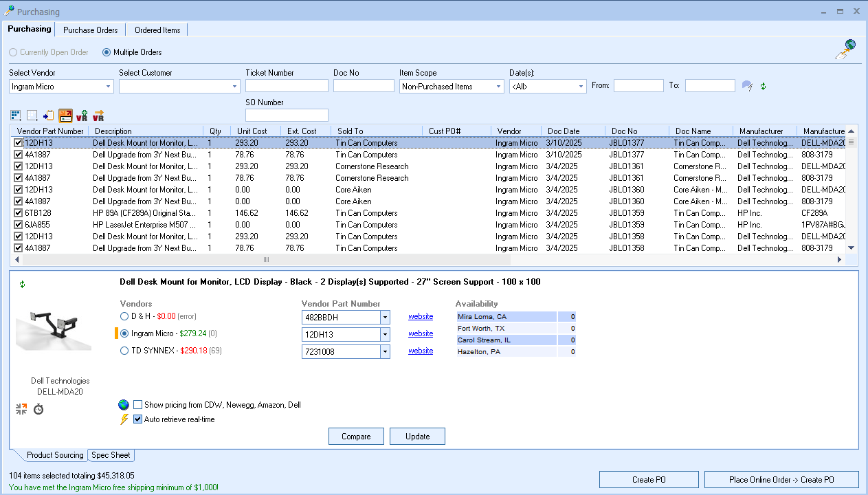The width and height of the screenshot is (868, 495).
Task: Click the clipboard with blue arrow icon
Action: coord(48,115)
